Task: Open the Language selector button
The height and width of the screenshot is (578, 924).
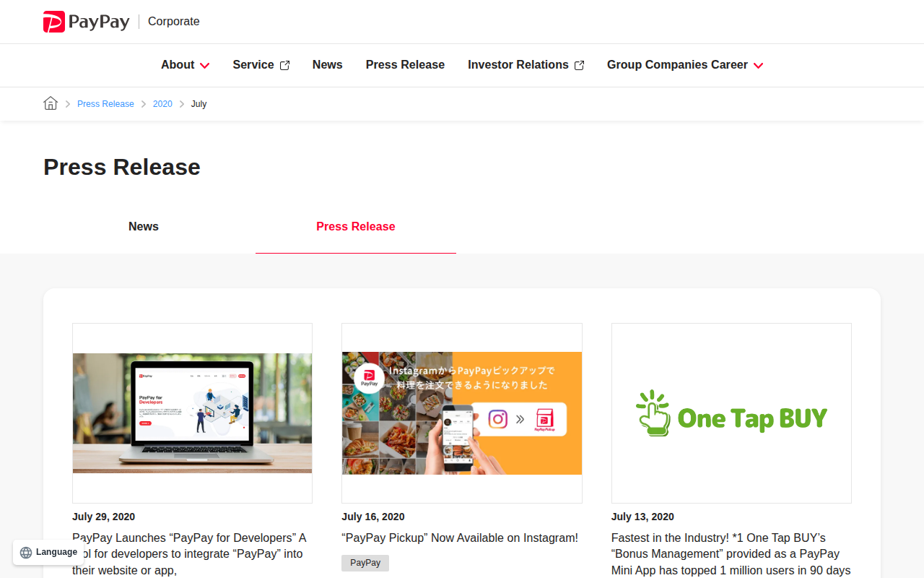Action: point(48,553)
